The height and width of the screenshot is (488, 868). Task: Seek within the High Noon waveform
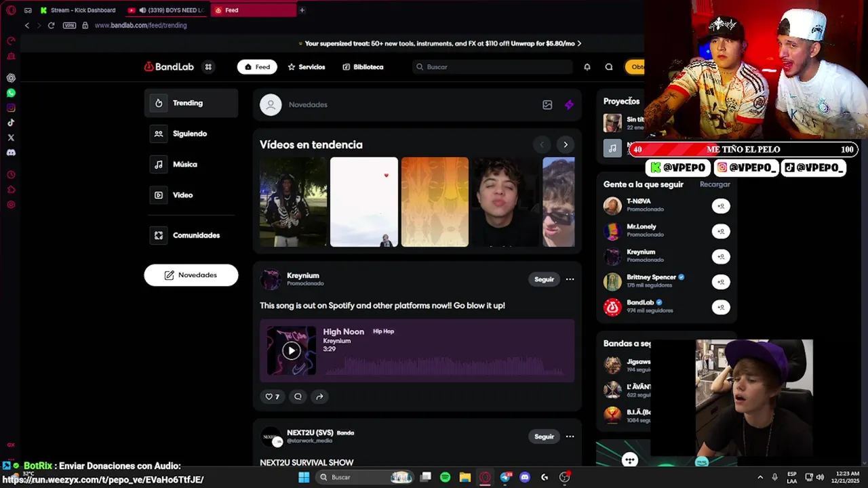[444, 365]
